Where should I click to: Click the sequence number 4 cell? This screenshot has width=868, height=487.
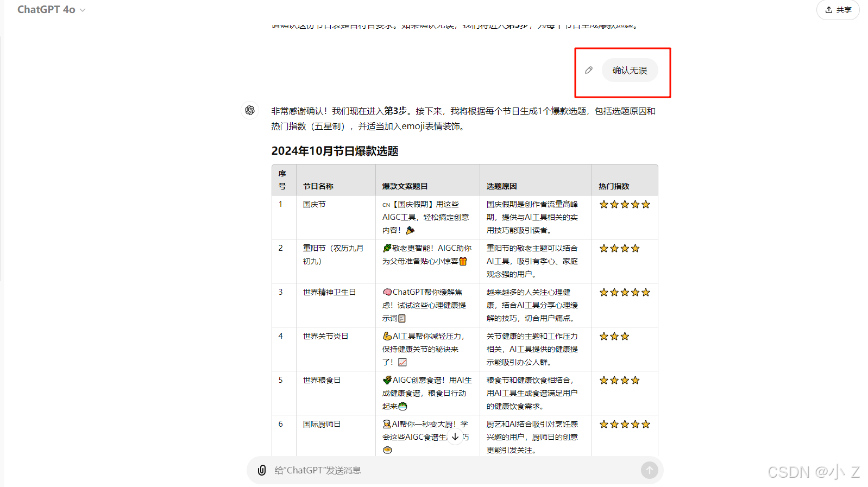click(284, 349)
